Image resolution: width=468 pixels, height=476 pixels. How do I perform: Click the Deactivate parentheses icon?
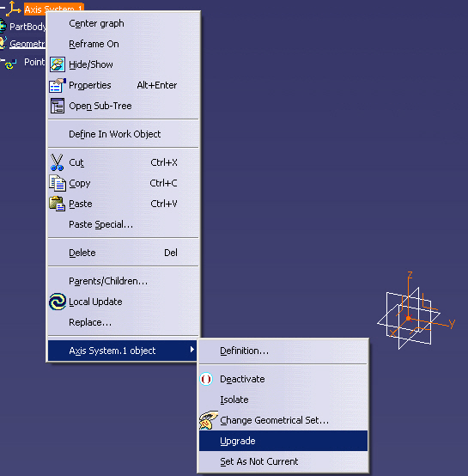click(206, 379)
